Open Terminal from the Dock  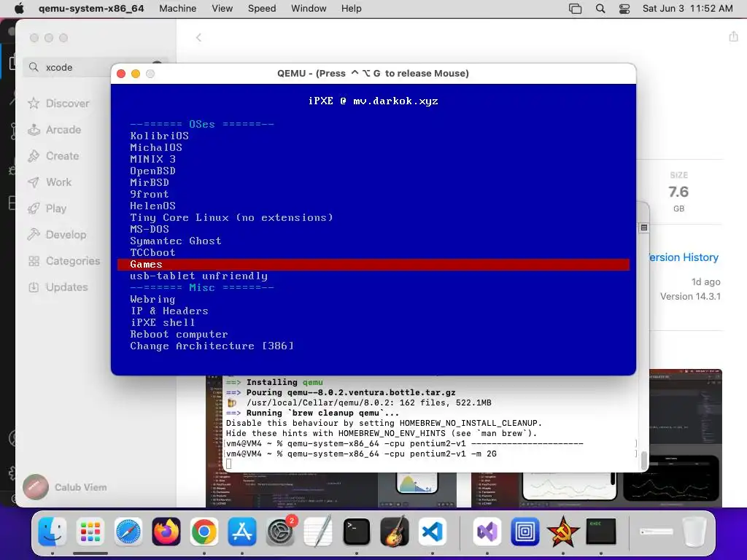[356, 532]
